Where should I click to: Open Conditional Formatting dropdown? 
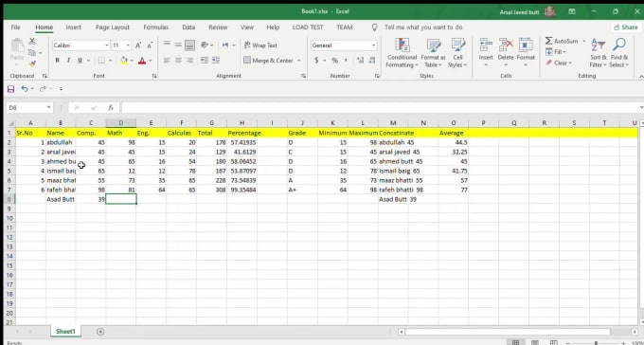pyautogui.click(x=402, y=53)
